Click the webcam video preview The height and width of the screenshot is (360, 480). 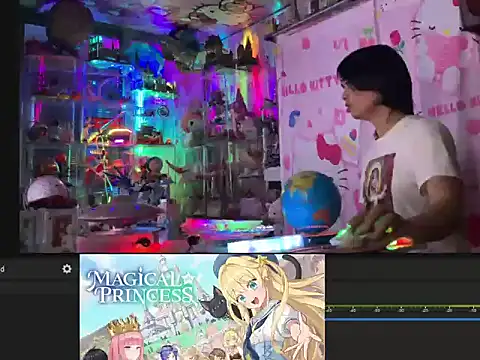click(250, 126)
